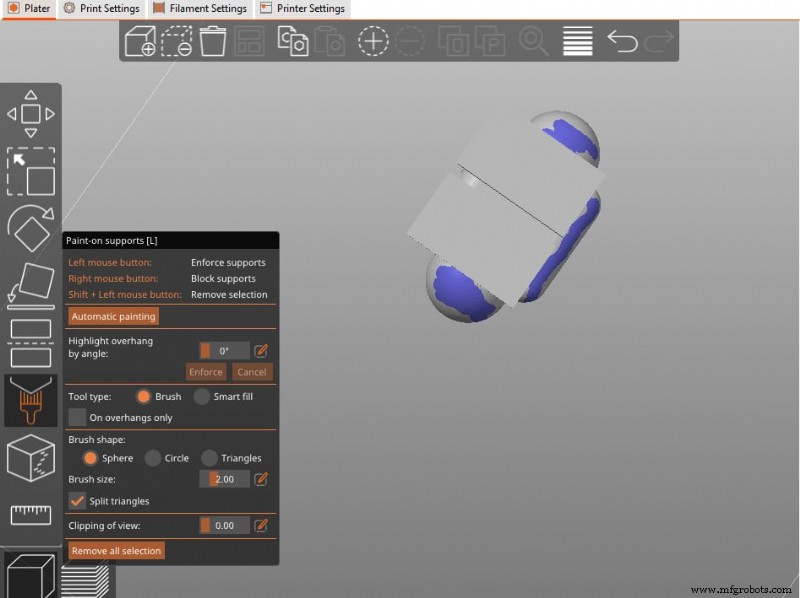Switch to 3D editor view cube
The height and width of the screenshot is (598, 800).
pos(31,577)
